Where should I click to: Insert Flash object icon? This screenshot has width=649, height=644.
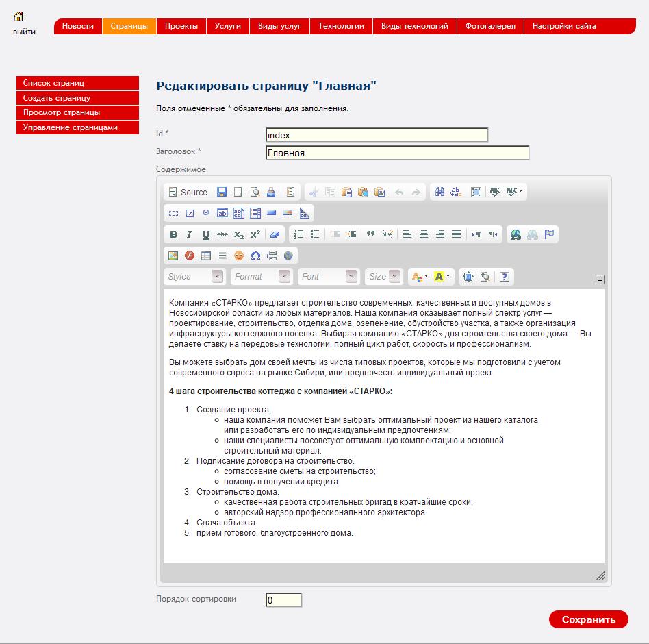[x=190, y=256]
